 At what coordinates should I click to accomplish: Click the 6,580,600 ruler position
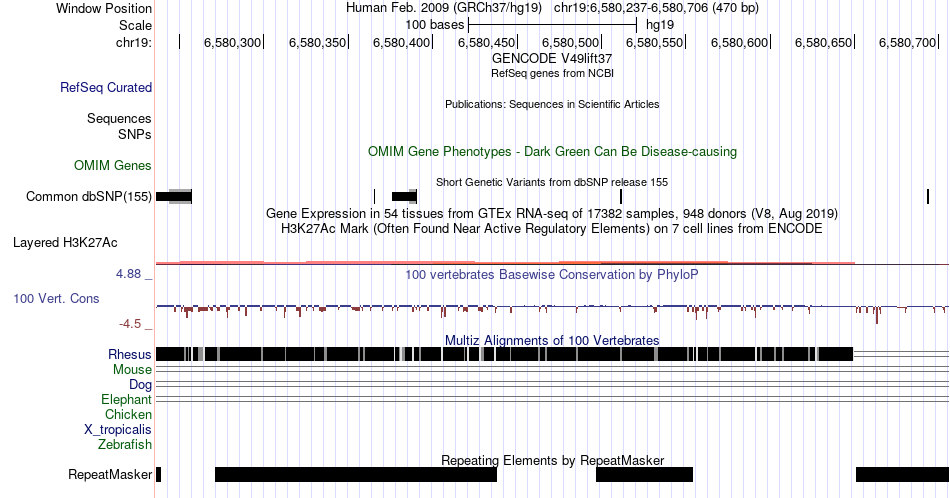tap(739, 42)
